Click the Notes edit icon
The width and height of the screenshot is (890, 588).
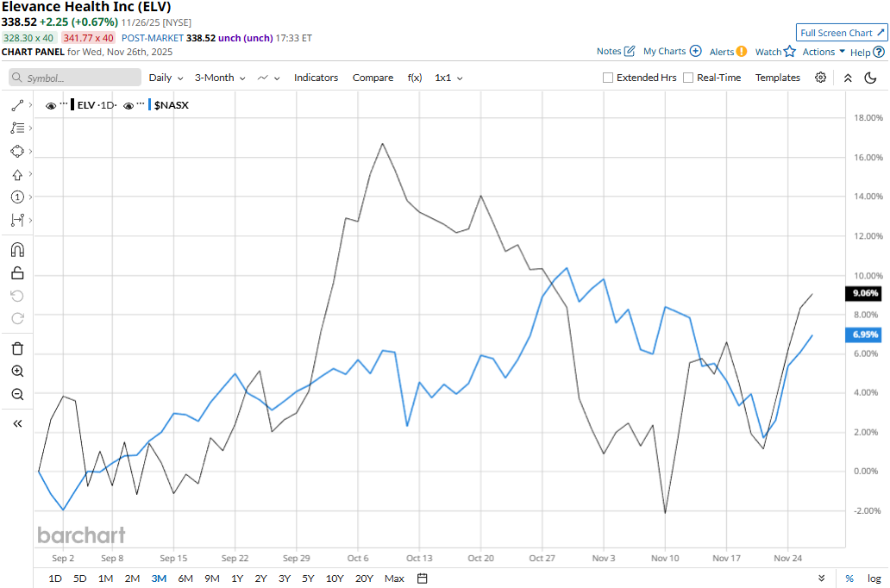pyautogui.click(x=629, y=51)
